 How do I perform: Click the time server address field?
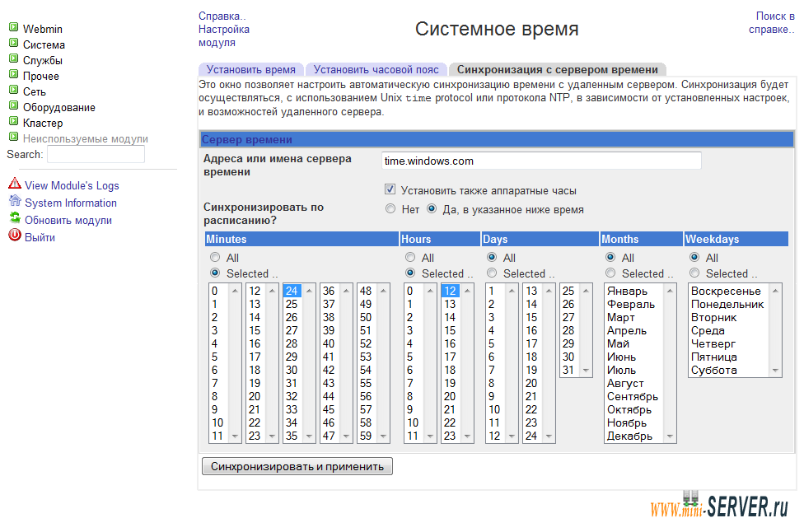click(541, 161)
